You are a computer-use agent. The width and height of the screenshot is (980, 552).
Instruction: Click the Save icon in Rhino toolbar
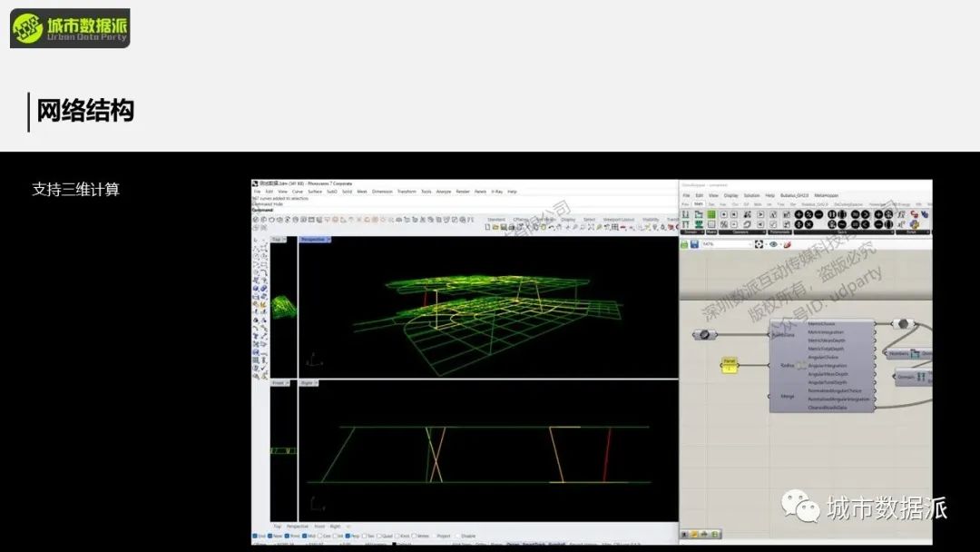(x=504, y=228)
